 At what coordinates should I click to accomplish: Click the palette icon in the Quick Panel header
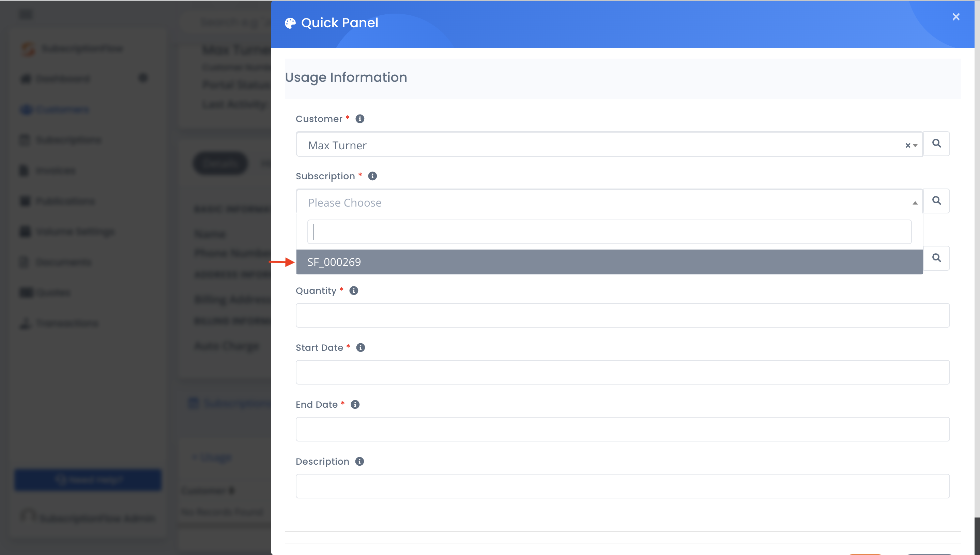(x=290, y=22)
